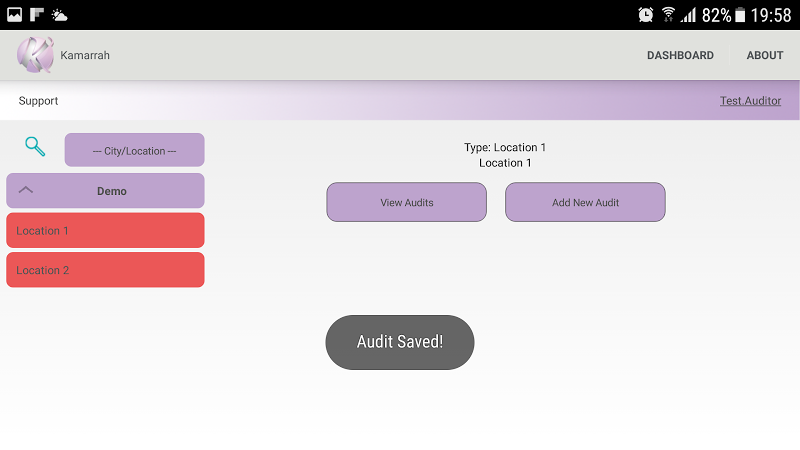Tap the battery status icon
This screenshot has width=800, height=450.
pyautogui.click(x=740, y=15)
